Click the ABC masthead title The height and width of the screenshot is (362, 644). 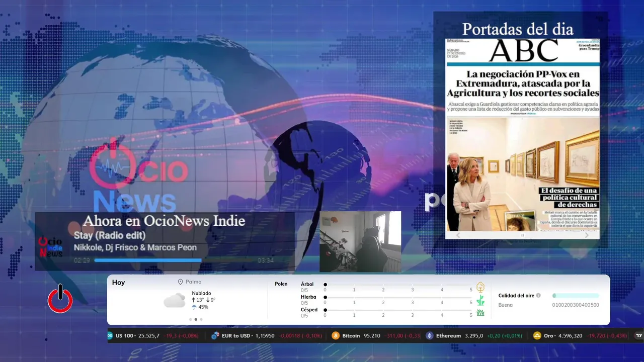click(523, 50)
